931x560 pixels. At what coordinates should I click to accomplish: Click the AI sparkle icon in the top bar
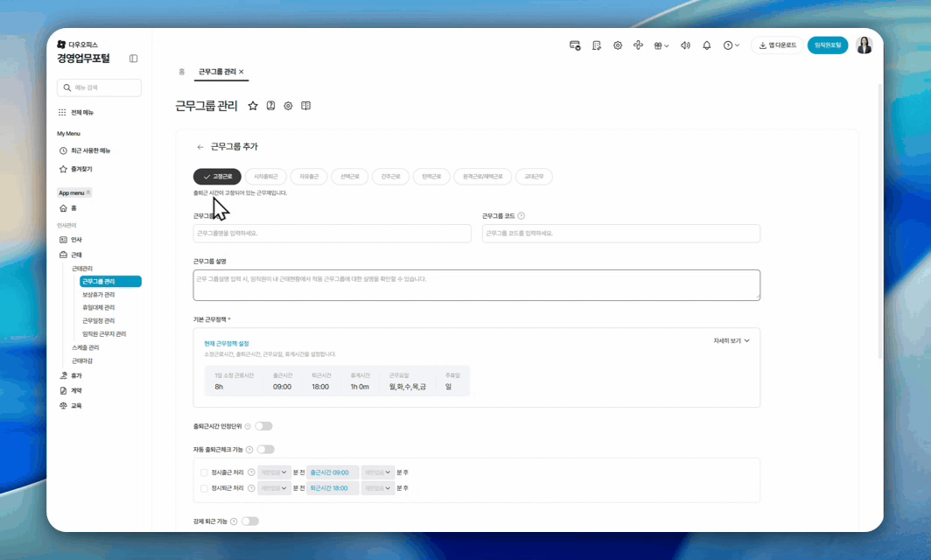638,45
